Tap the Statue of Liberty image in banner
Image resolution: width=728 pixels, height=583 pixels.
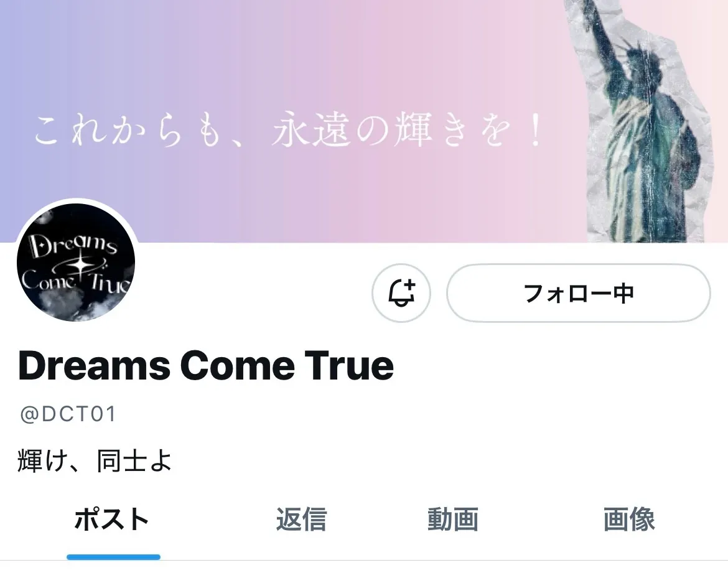645,121
